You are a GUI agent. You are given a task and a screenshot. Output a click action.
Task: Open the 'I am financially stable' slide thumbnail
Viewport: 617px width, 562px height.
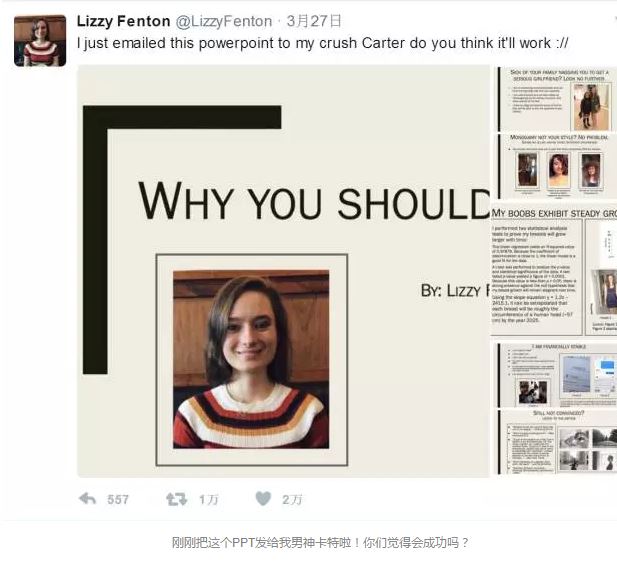tap(555, 375)
